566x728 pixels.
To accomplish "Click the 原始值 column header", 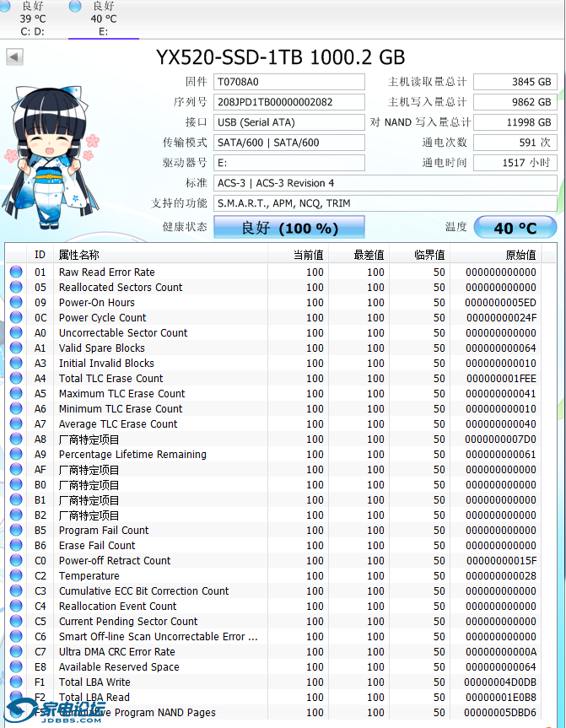I will pyautogui.click(x=495, y=255).
